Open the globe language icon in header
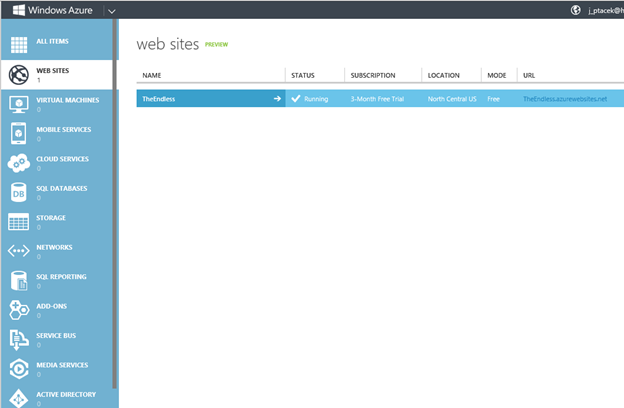624x408 pixels. (x=575, y=10)
